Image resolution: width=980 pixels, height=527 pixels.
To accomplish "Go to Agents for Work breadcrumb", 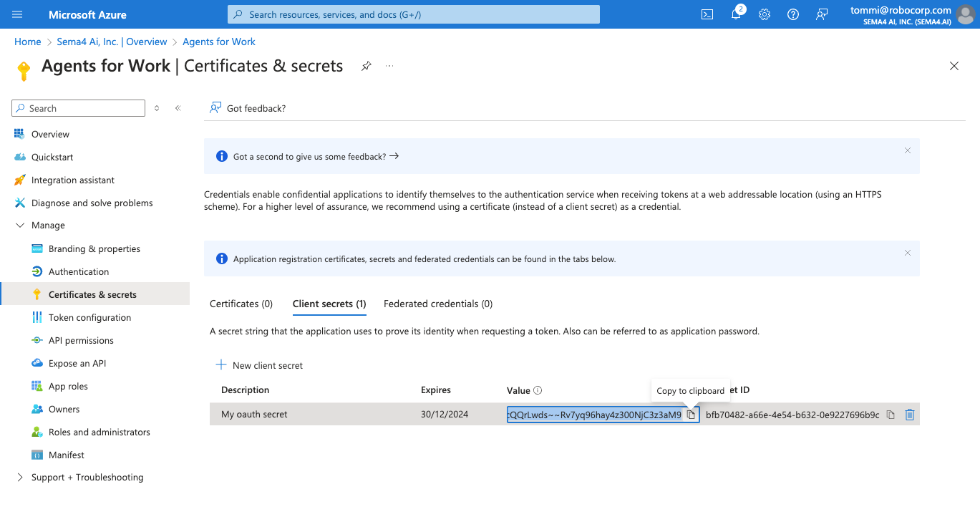I will (219, 42).
